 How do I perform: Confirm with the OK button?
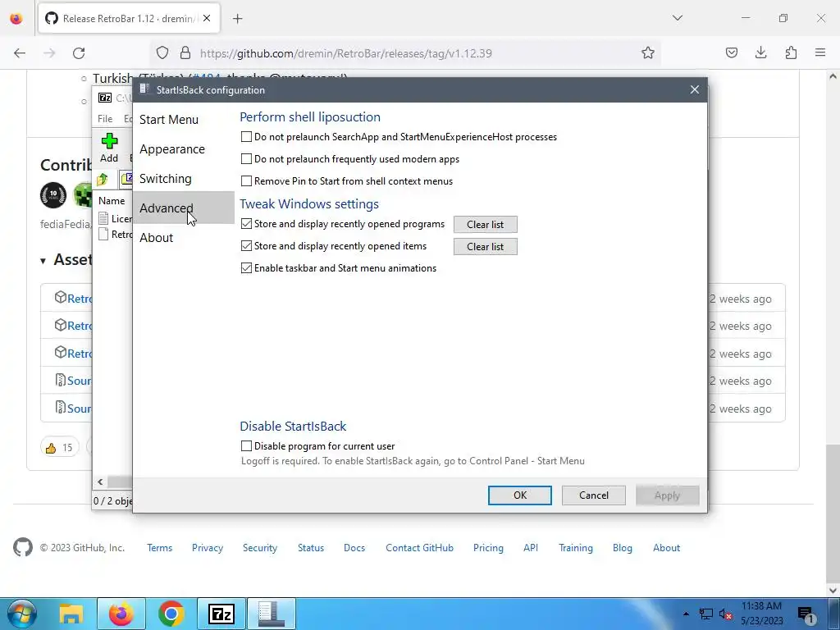click(x=519, y=495)
